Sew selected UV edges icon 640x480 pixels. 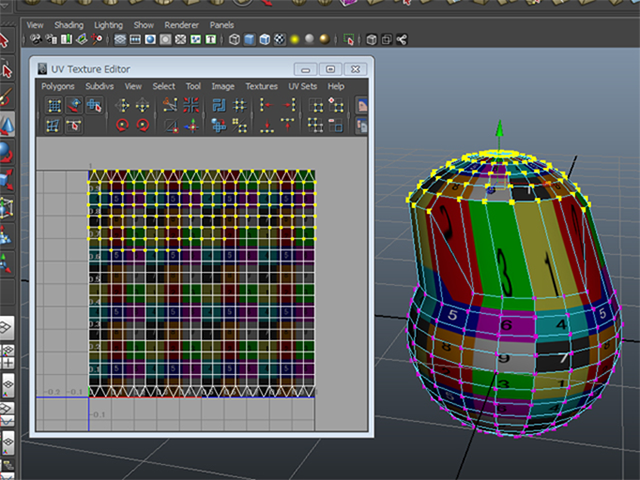171,126
